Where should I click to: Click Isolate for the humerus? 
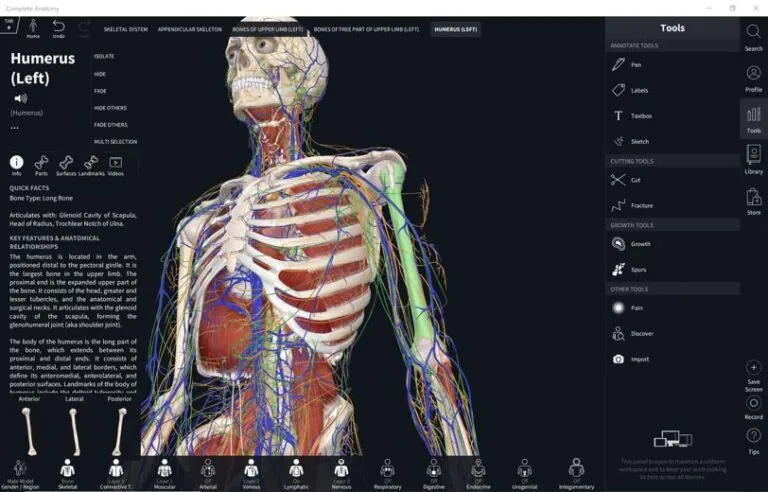coord(104,56)
